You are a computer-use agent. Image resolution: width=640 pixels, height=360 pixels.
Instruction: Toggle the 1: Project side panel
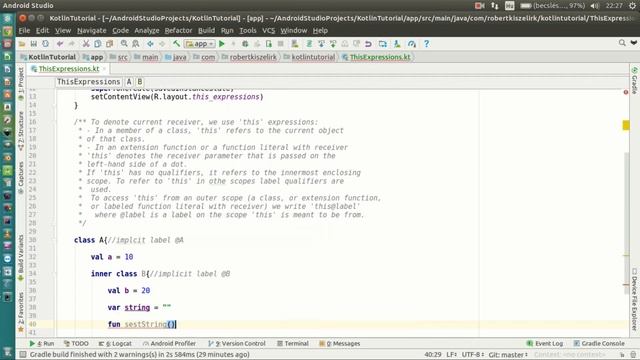pos(21,84)
